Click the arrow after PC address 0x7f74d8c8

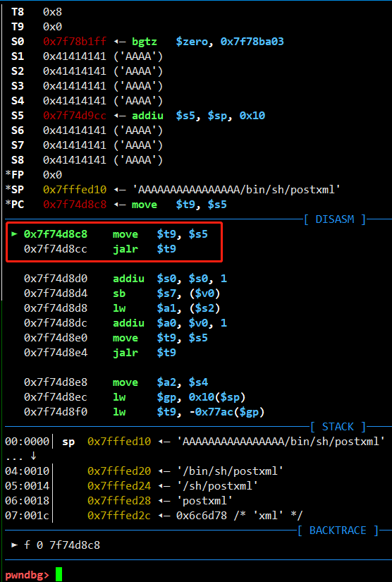coord(119,205)
